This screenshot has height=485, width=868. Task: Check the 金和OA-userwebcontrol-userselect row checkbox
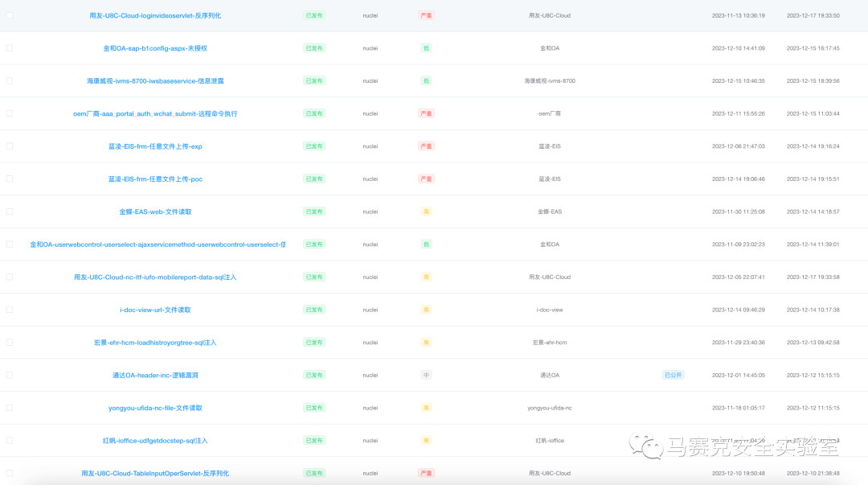[x=10, y=245]
